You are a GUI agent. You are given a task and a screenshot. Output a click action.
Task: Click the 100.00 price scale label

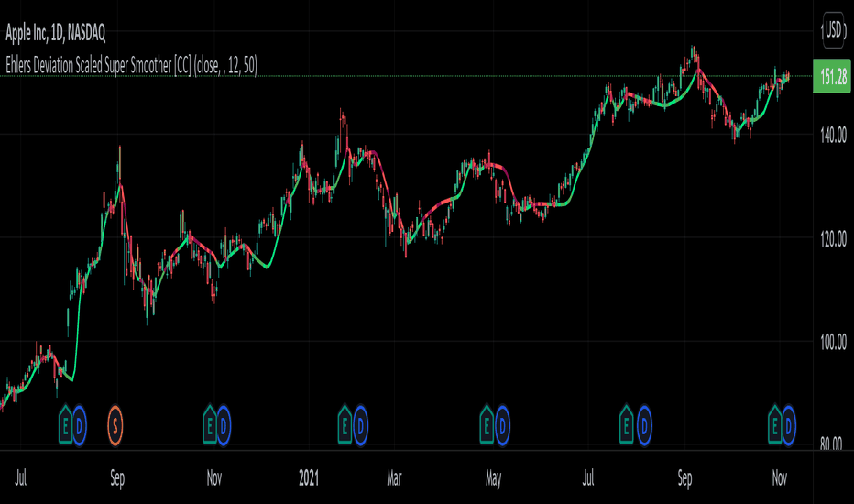833,343
